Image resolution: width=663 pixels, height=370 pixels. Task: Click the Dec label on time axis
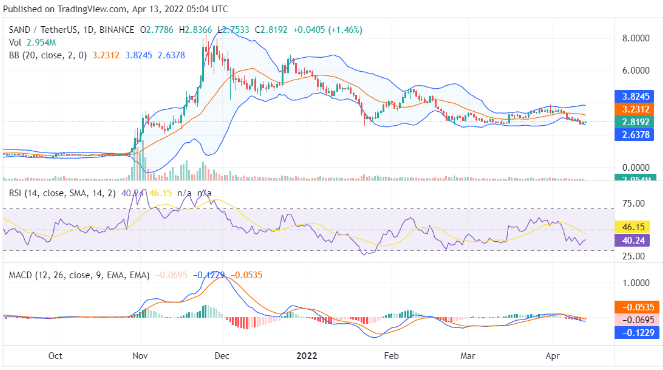[x=222, y=356]
